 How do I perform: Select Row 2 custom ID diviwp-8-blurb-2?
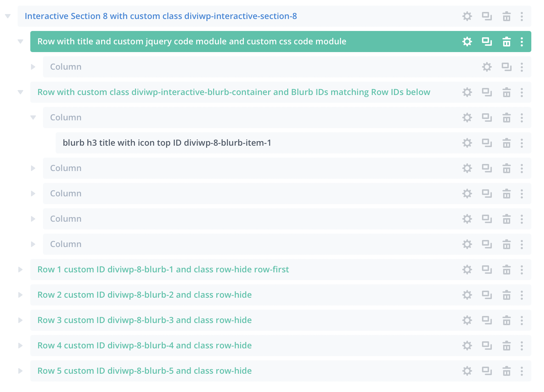pyautogui.click(x=144, y=295)
